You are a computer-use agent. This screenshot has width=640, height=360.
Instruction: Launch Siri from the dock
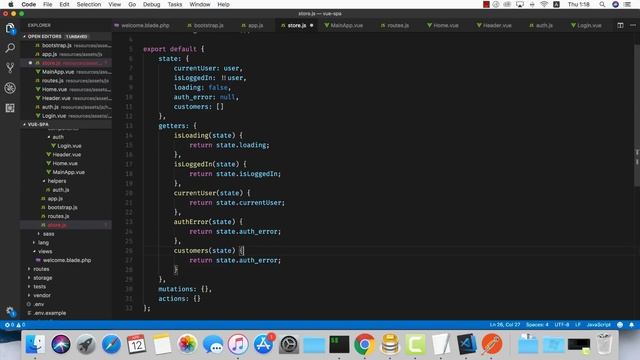pyautogui.click(x=61, y=344)
